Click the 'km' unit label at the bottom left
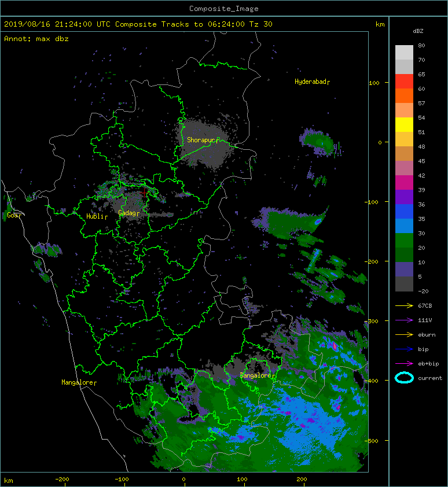448x487 pixels. [9, 481]
